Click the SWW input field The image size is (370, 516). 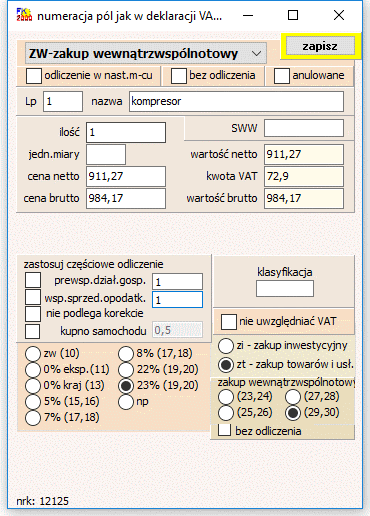click(304, 128)
